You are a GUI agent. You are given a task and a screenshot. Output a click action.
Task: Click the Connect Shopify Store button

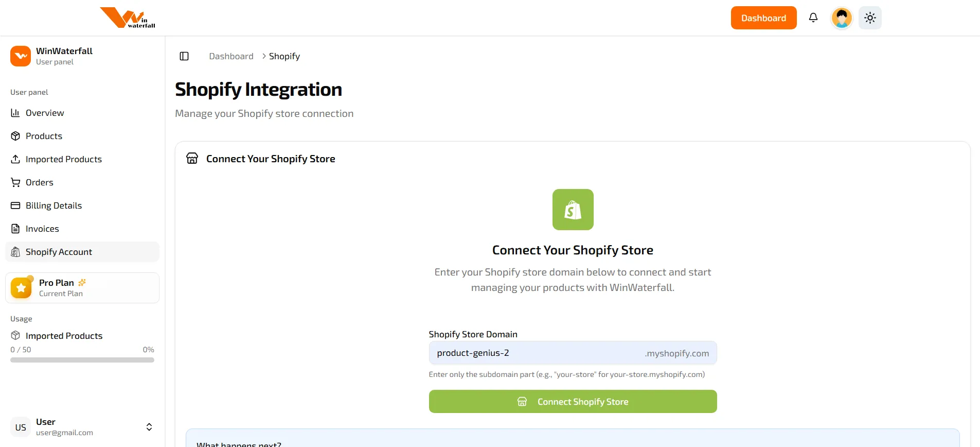coord(573,401)
